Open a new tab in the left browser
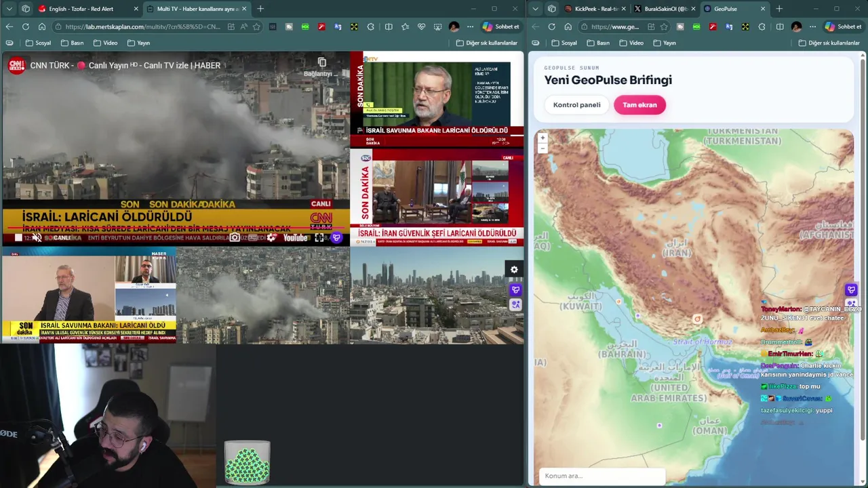Viewport: 868px width, 488px height. (x=260, y=9)
